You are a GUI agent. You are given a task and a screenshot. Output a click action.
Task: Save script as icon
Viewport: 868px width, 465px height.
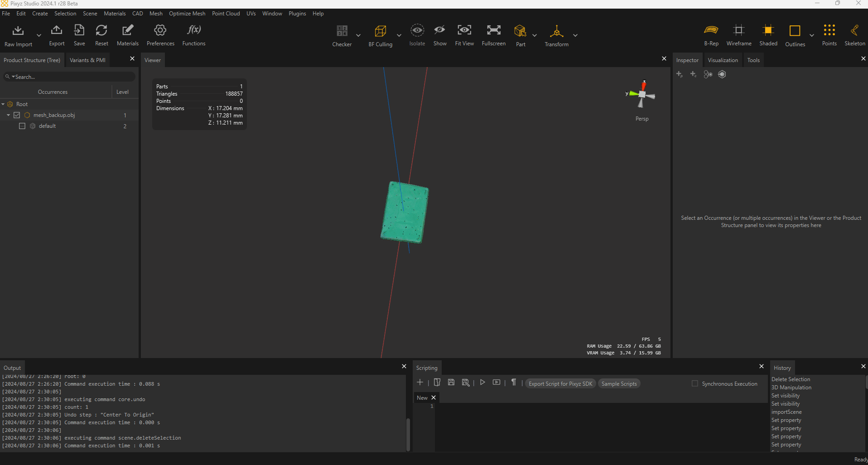[x=465, y=383]
